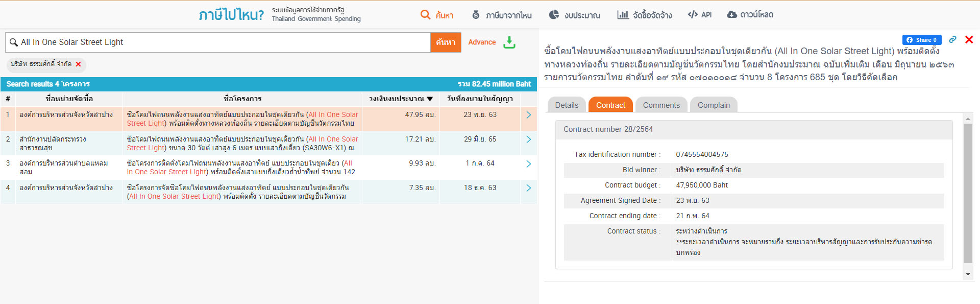
Task: Copy link using the chain icon
Action: coord(952,40)
